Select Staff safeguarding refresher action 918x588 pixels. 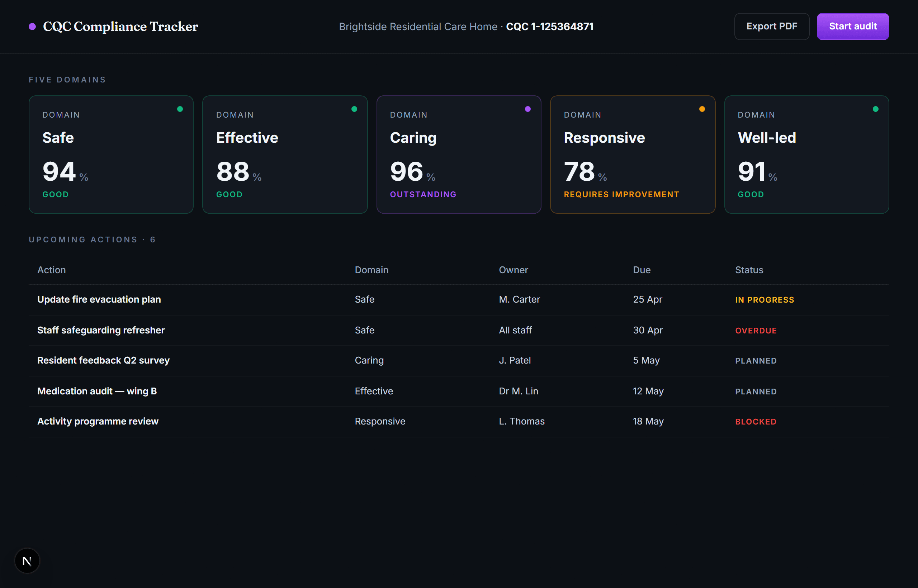(101, 330)
